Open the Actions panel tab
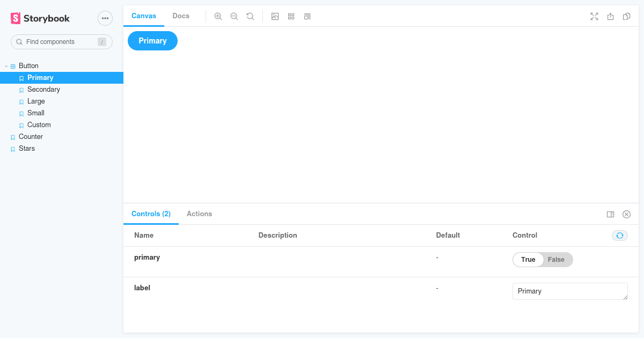This screenshot has width=644, height=338. (199, 214)
